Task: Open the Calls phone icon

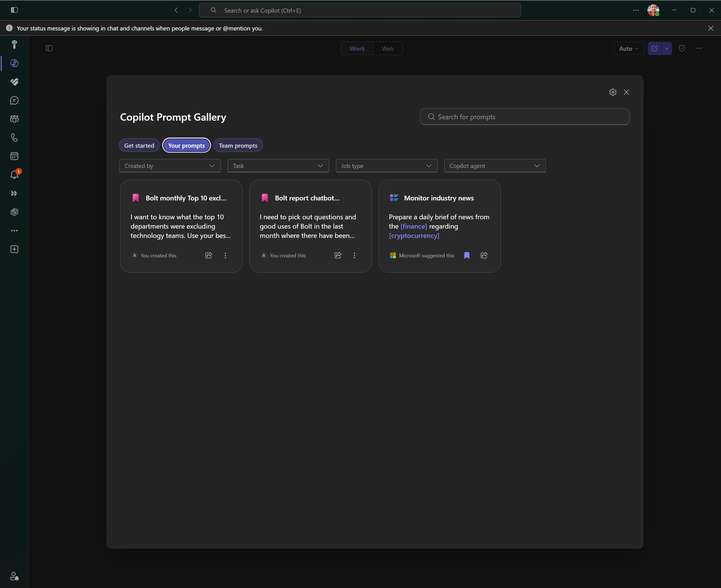Action: tap(14, 138)
